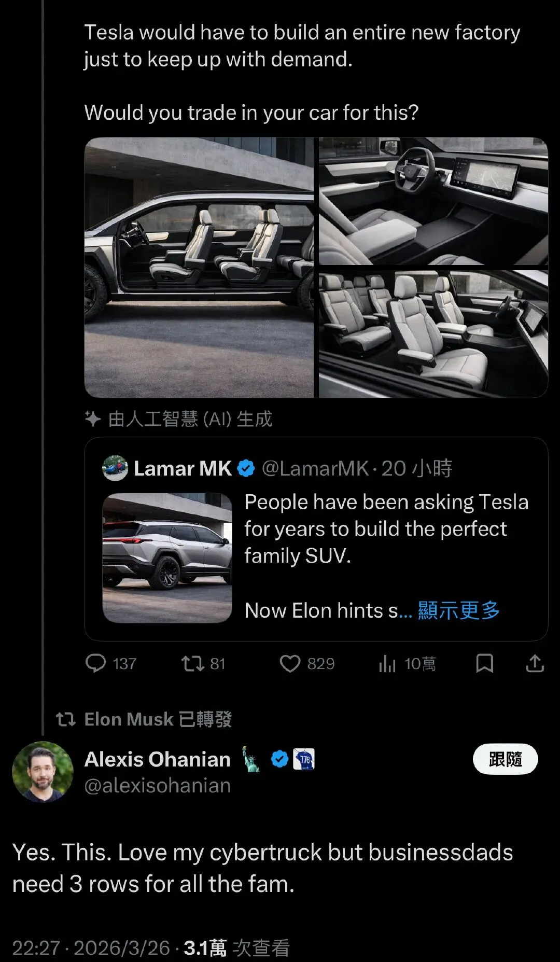Follow Alexis Ohanian with 跟隨 button
The width and height of the screenshot is (560, 962).
click(x=505, y=760)
